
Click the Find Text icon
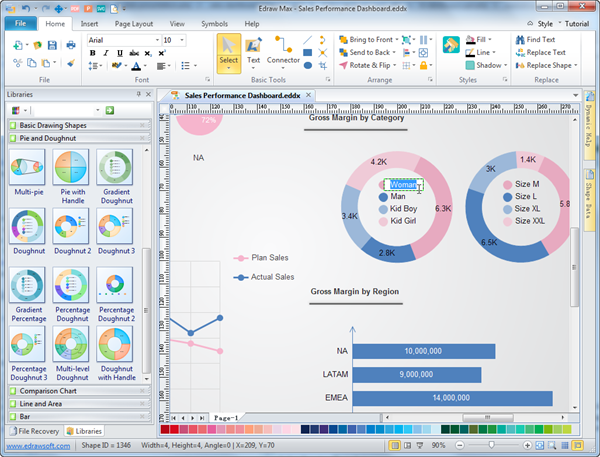click(519, 40)
